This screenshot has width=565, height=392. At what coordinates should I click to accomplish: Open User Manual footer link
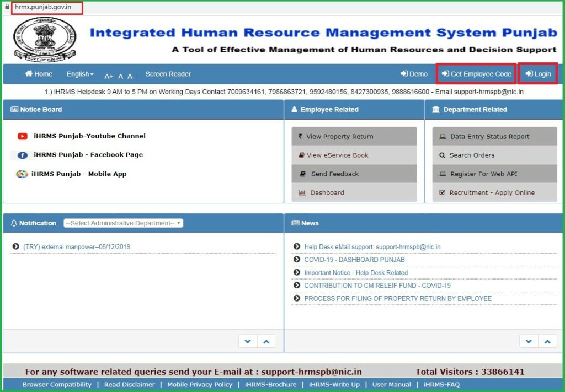pyautogui.click(x=391, y=384)
